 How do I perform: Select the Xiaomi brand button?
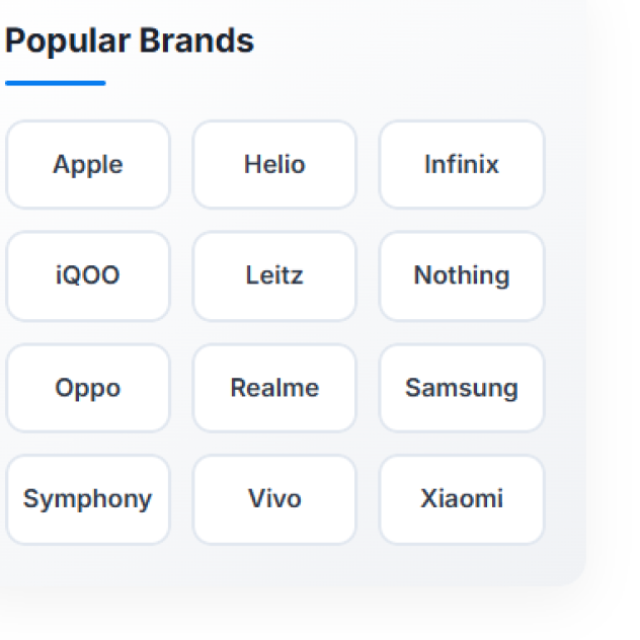tap(461, 499)
